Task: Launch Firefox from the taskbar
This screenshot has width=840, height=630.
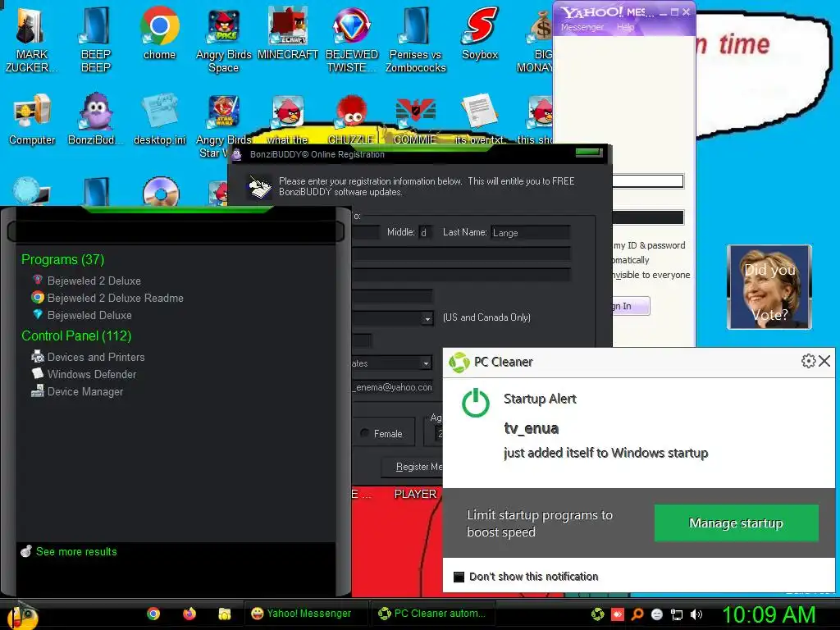Action: (189, 614)
